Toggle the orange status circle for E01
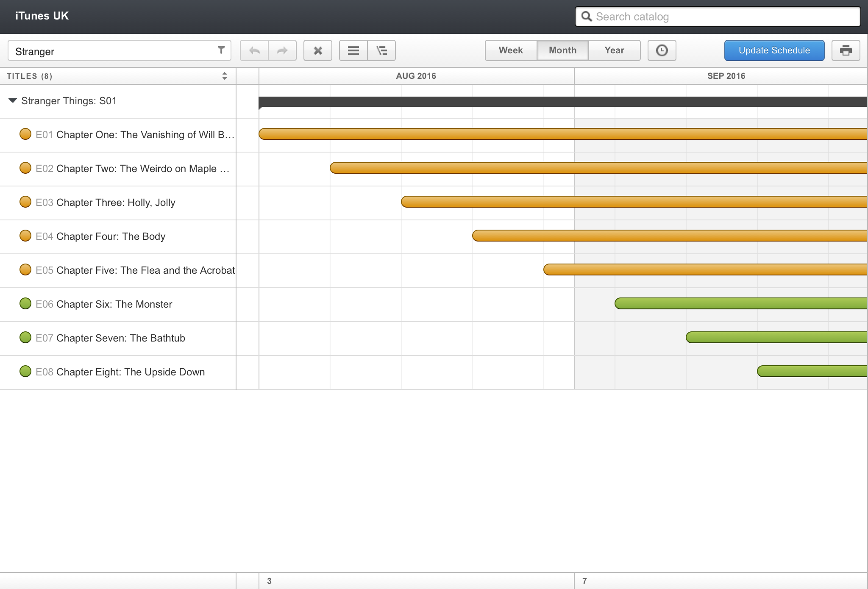 [25, 134]
